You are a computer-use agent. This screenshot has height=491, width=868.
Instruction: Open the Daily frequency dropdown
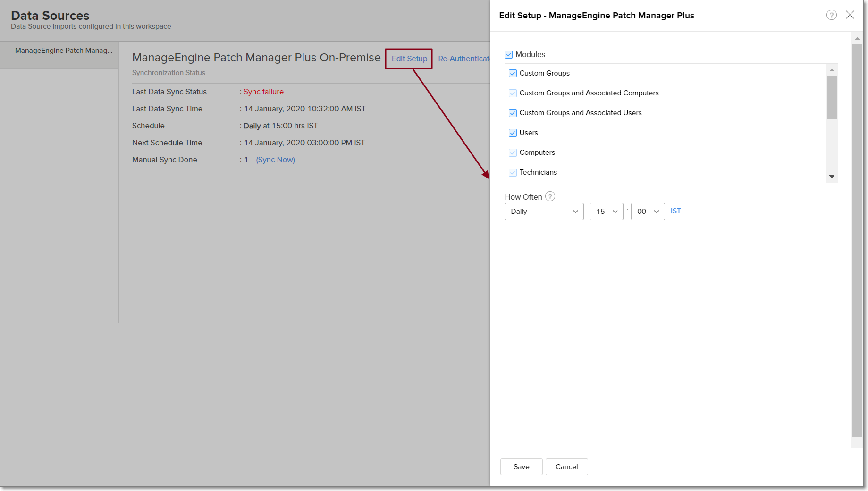coord(544,212)
